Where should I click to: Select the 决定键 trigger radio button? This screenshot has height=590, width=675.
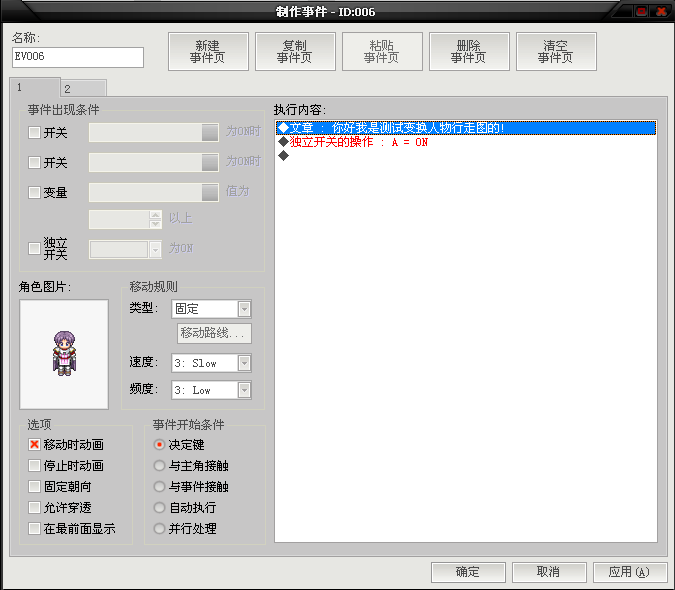(159, 445)
